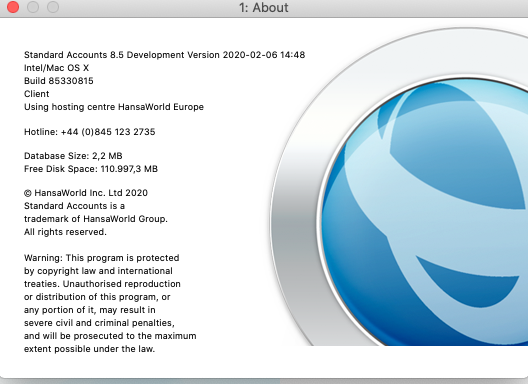Image resolution: width=528 pixels, height=384 pixels.
Task: Click the greyed-out zoom window button
Action: point(53,7)
